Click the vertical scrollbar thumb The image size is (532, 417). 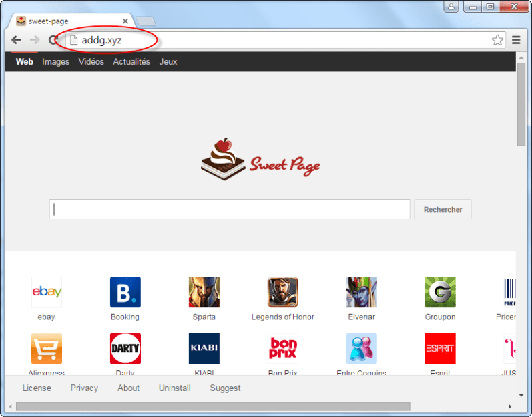click(521, 105)
